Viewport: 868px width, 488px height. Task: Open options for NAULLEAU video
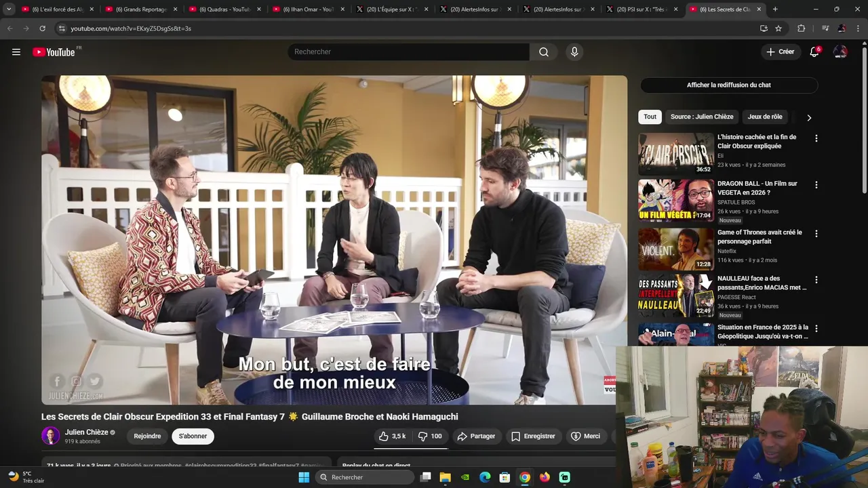[x=816, y=279]
